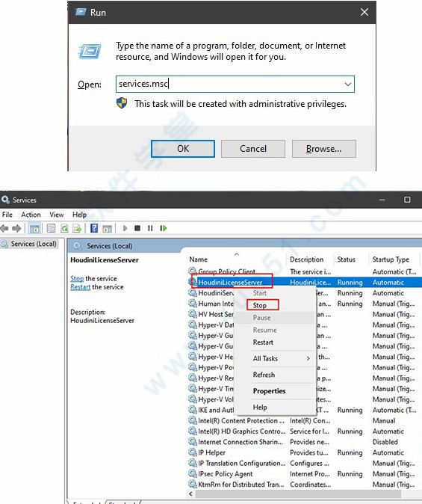This screenshot has width=422, height=504.
Task: Select Intel(R) HD Graphics Control service row
Action: tap(305, 431)
